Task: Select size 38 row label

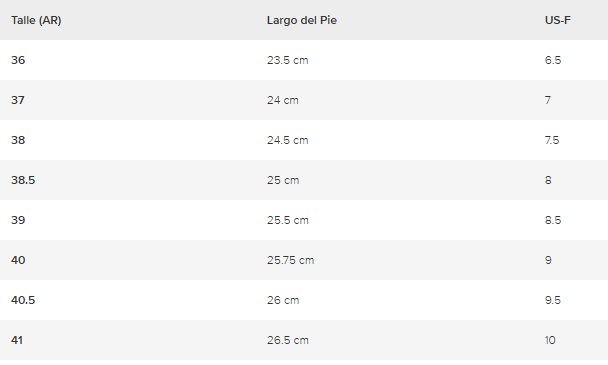Action: (x=18, y=140)
